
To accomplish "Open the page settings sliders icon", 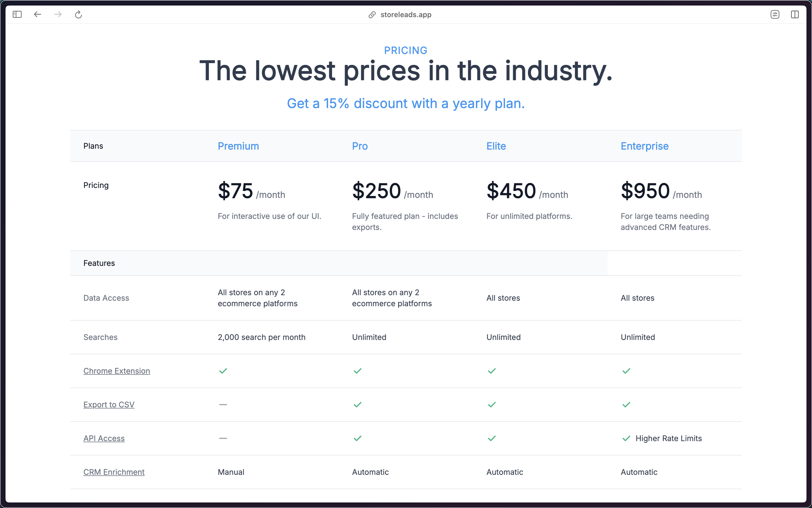I will coord(775,14).
